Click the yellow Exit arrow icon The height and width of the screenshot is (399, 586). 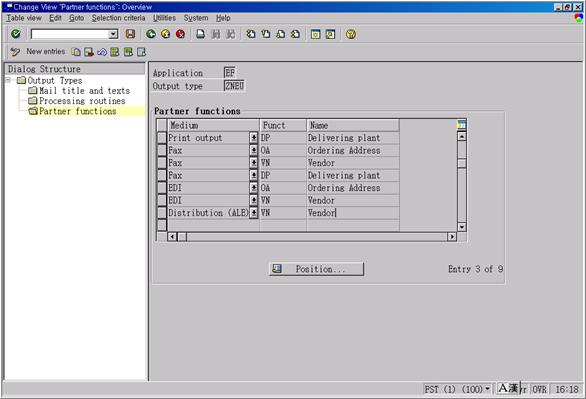(x=166, y=34)
